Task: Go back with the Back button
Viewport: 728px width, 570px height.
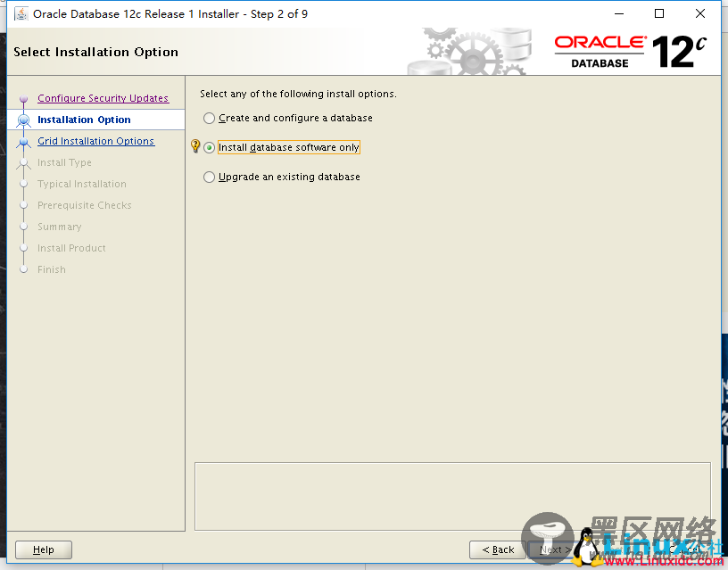Action: coord(498,549)
